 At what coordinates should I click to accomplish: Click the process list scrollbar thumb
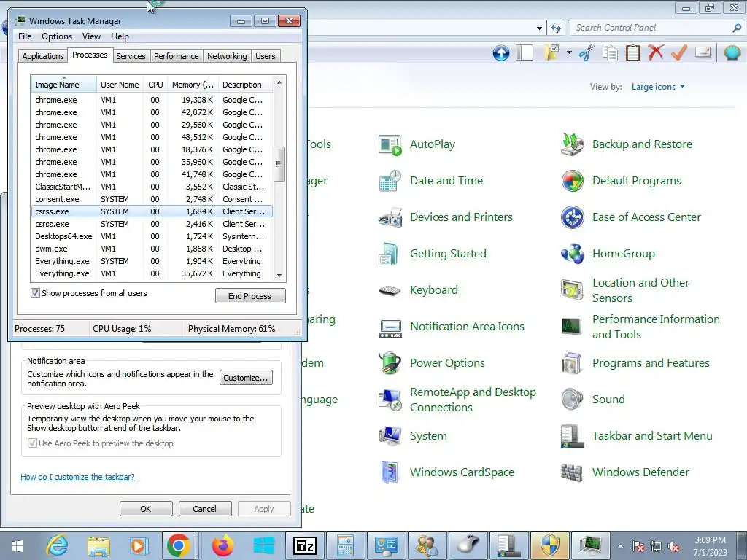(x=279, y=164)
